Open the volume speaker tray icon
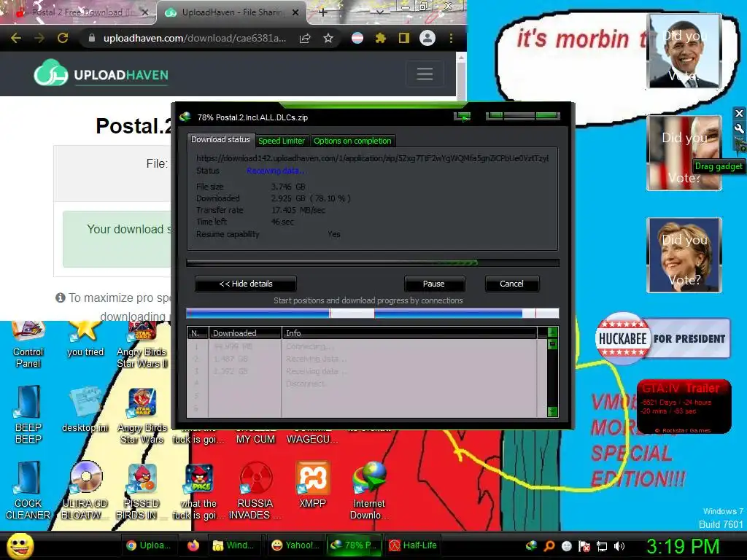747x560 pixels. [619, 545]
